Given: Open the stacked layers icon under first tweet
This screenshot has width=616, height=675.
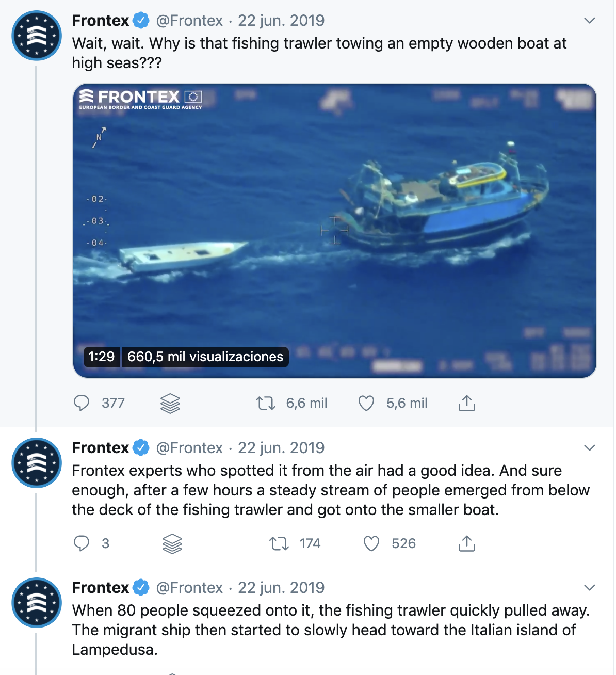Looking at the screenshot, I should 170,403.
